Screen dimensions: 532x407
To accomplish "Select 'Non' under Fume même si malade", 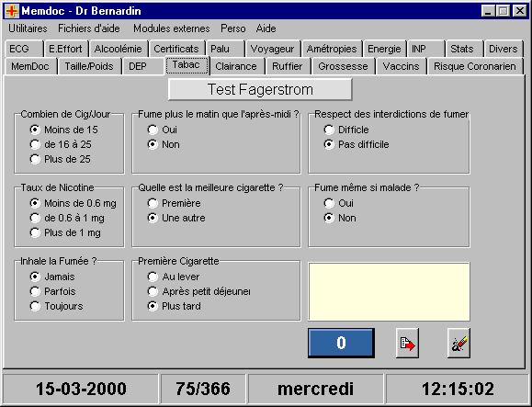I will point(340,218).
